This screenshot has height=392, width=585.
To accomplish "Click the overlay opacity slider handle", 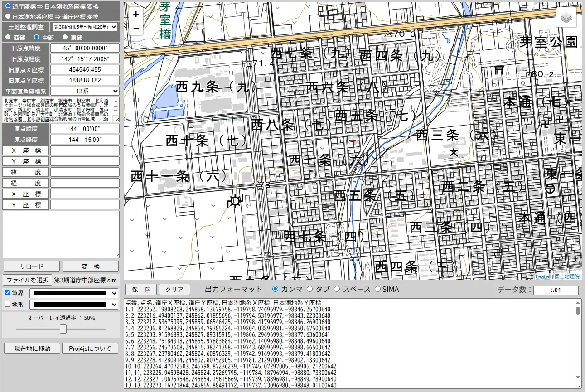I will (x=63, y=329).
